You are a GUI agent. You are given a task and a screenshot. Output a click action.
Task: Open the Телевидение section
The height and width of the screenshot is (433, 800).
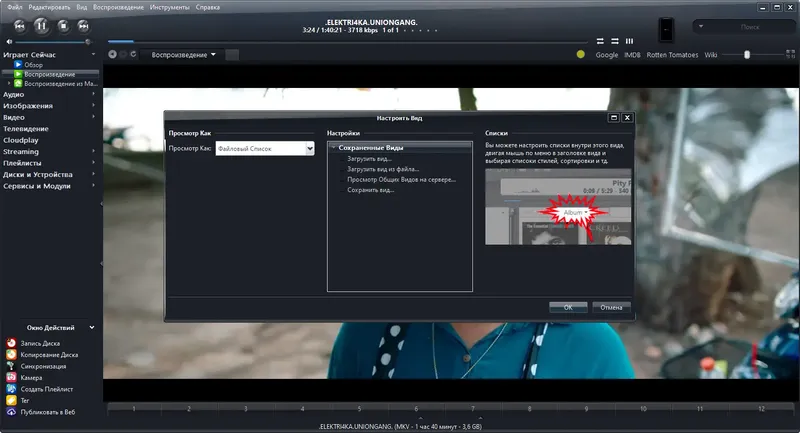26,129
